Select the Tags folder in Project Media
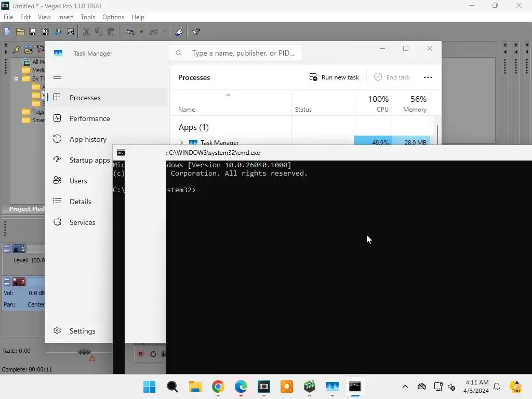 [33, 112]
